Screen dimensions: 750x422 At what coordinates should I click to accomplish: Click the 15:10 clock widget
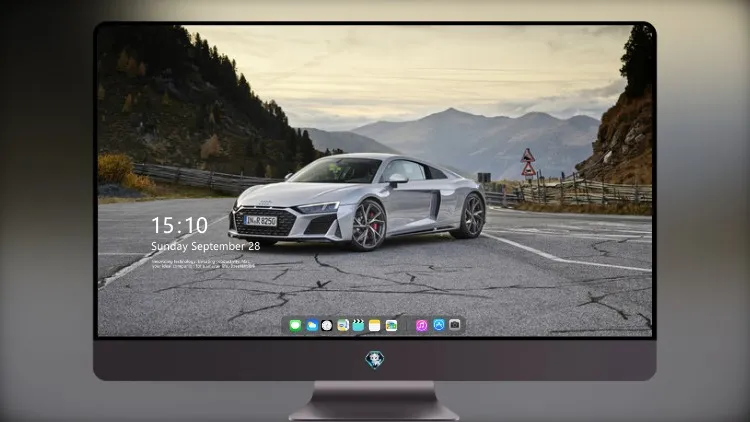click(179, 225)
